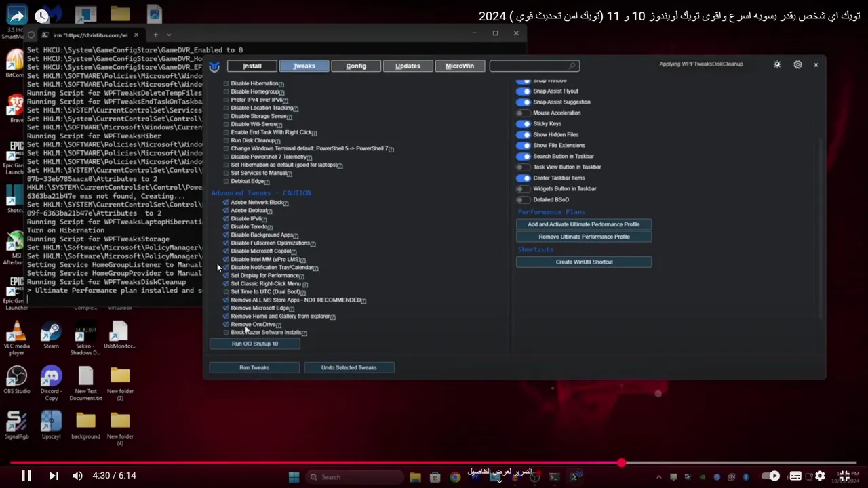Open the Discord - Copy desktop icon
Screen dimensions: 868x488
tap(51, 384)
